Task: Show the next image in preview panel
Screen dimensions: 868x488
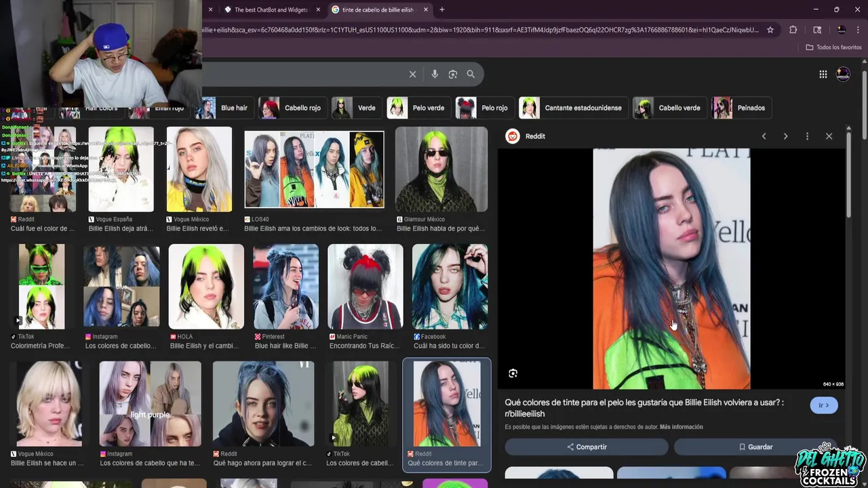Action: [785, 136]
